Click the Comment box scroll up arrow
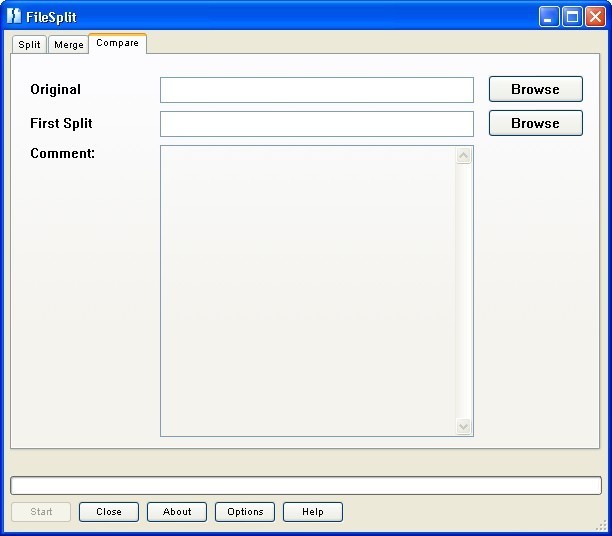Screen dimensions: 612x536 click(x=464, y=156)
